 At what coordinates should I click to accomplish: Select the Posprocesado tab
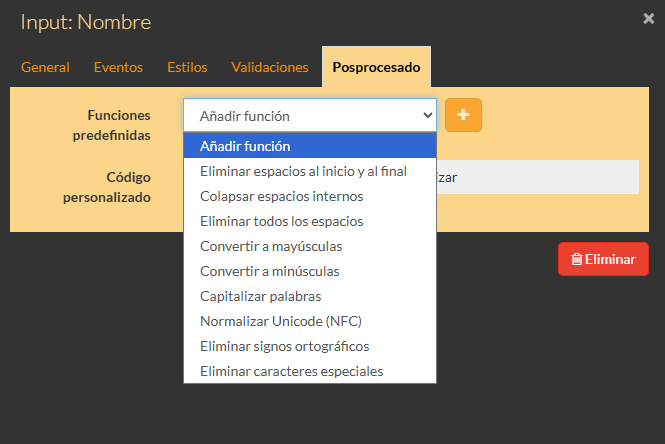(376, 67)
